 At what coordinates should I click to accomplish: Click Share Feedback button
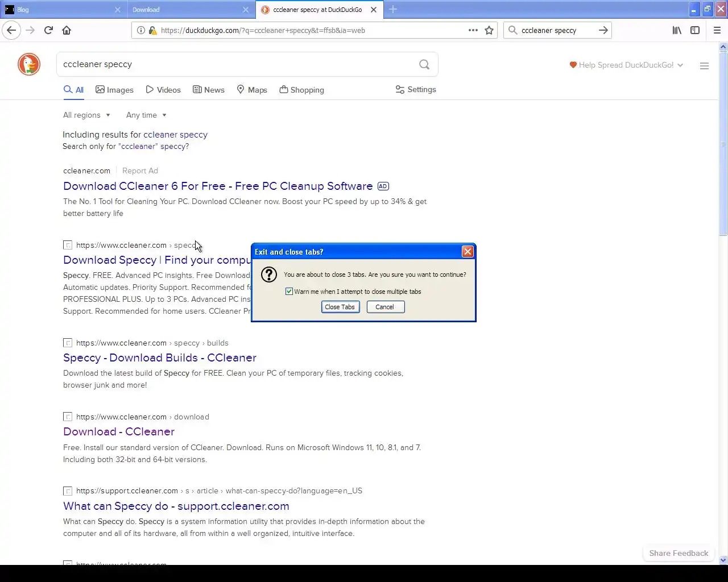(x=679, y=553)
